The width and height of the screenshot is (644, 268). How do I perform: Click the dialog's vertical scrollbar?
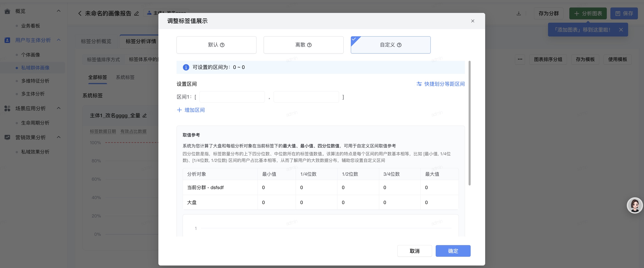pyautogui.click(x=469, y=123)
